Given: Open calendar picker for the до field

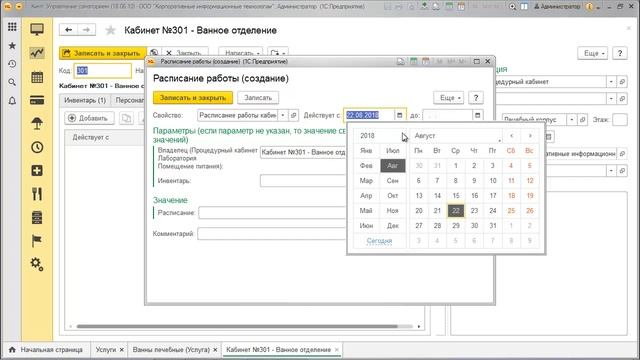Looking at the screenshot, I should click(x=478, y=116).
